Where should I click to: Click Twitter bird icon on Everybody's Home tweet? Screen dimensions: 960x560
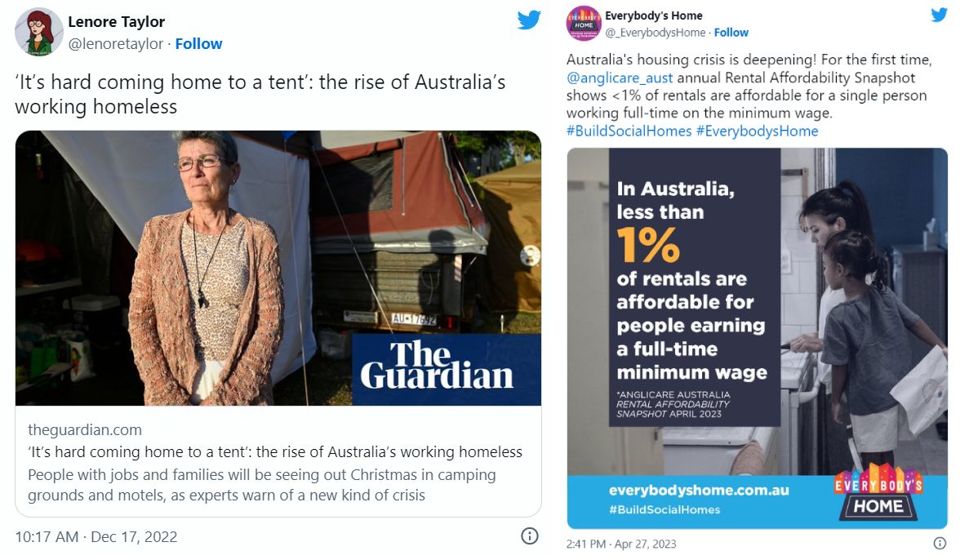[x=940, y=16]
